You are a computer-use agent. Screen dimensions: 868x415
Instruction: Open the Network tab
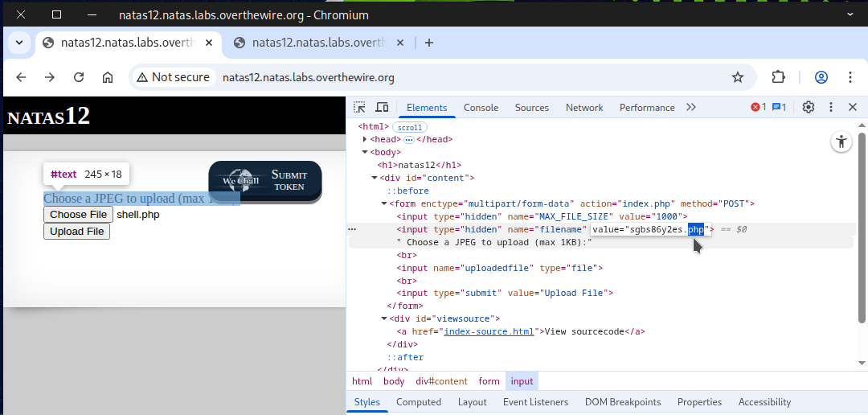pos(583,108)
